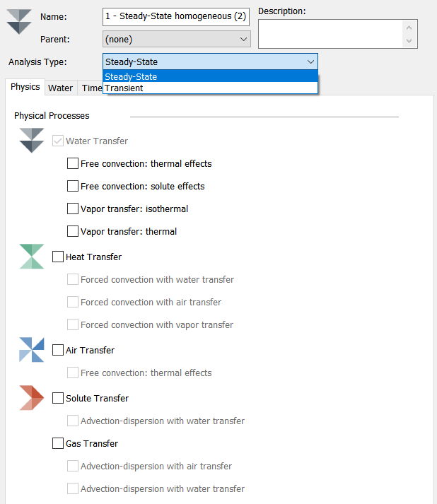Switch to the Water tab
The width and height of the screenshot is (437, 504).
click(61, 88)
